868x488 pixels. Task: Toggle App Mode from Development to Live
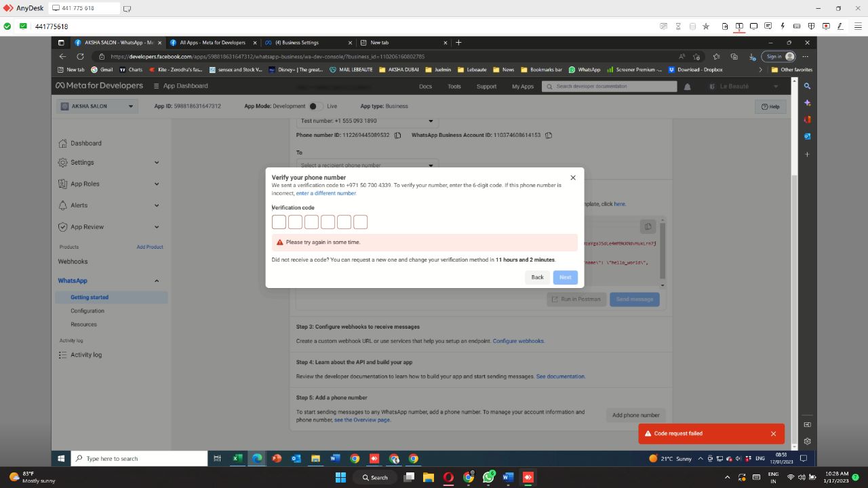pos(316,106)
